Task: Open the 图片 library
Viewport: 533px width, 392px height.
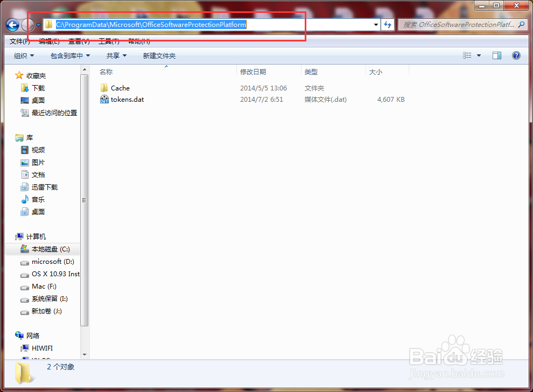Action: [38, 163]
